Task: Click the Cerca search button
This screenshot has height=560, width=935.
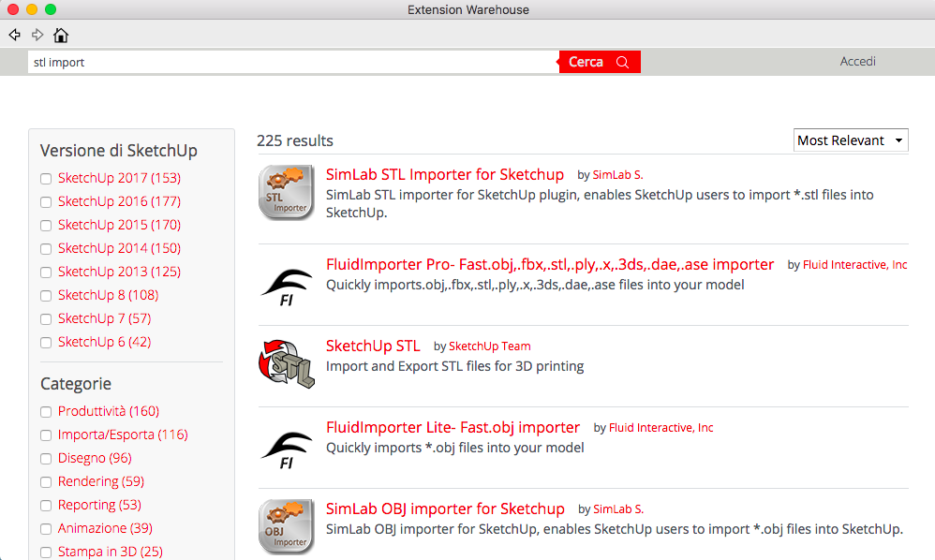Action: (x=600, y=62)
